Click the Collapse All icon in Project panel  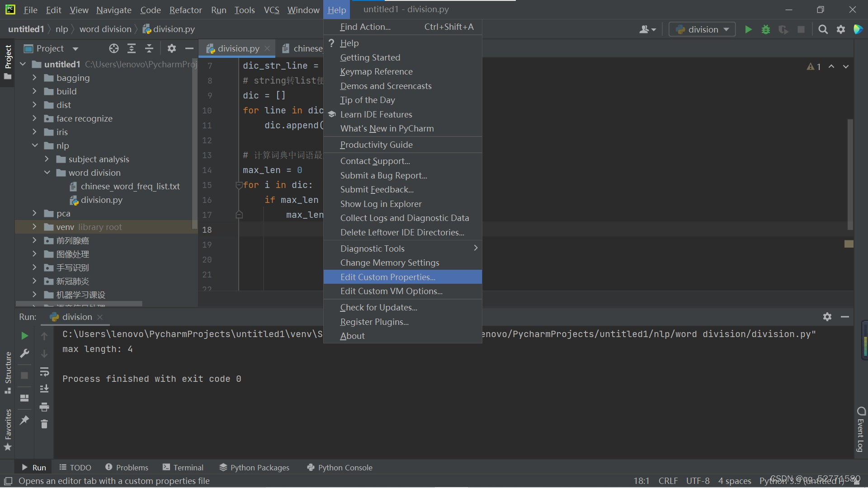pos(149,48)
